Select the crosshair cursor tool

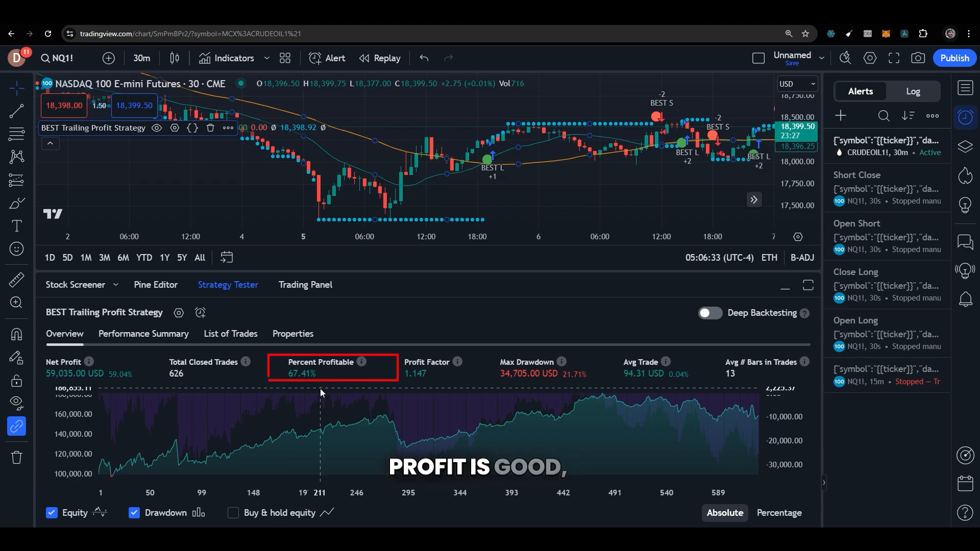click(x=16, y=89)
